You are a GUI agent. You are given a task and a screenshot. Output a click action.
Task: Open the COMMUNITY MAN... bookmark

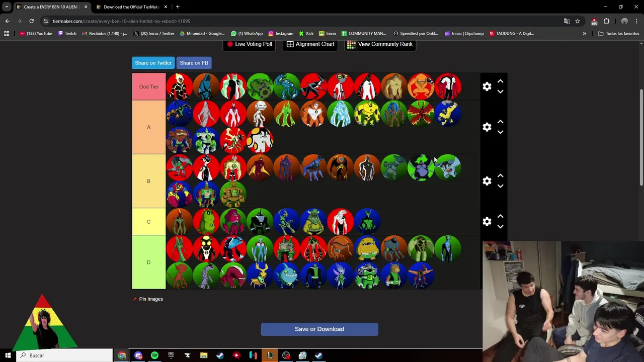[x=363, y=34]
